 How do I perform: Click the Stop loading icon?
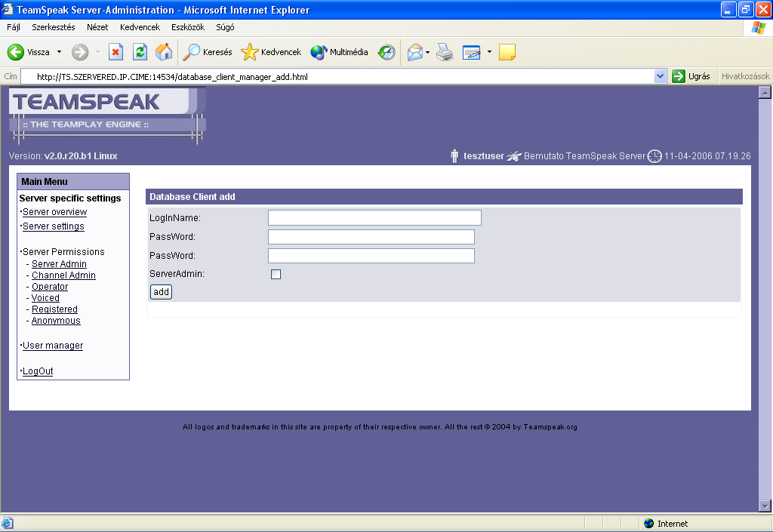click(x=116, y=52)
